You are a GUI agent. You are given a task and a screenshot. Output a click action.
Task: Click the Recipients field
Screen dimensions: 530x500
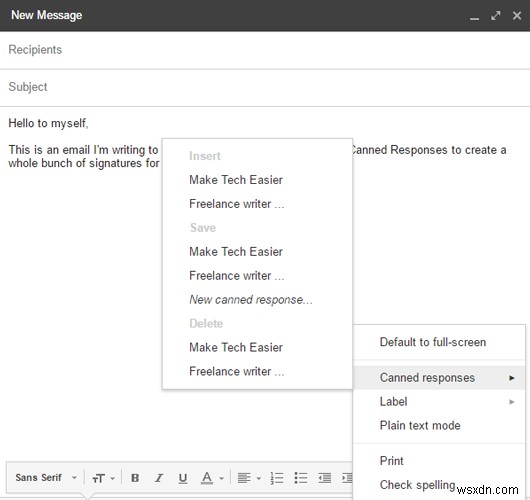[265, 50]
